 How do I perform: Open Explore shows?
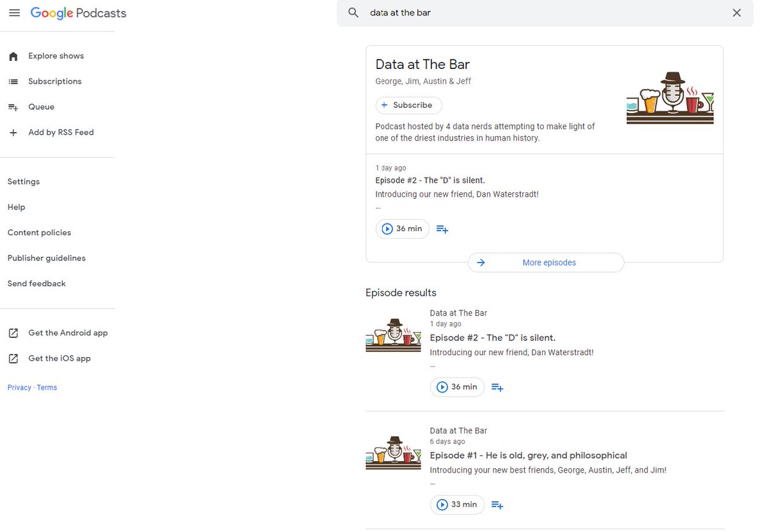[x=58, y=56]
